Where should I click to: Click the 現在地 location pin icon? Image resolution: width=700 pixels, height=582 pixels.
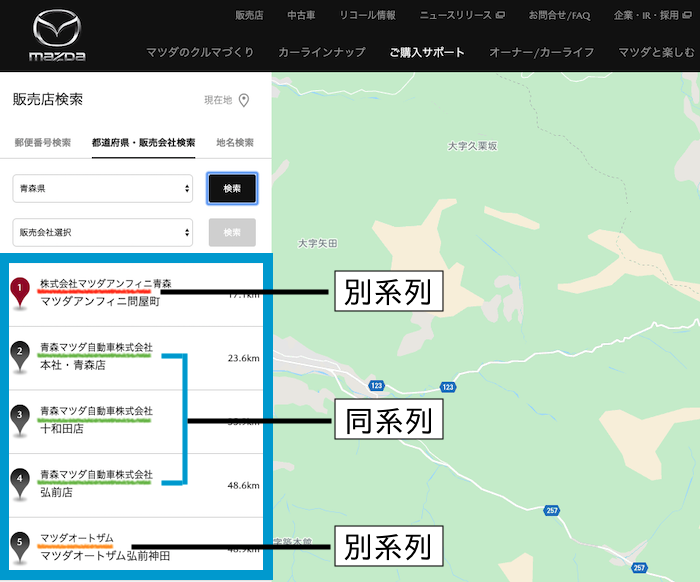(244, 100)
